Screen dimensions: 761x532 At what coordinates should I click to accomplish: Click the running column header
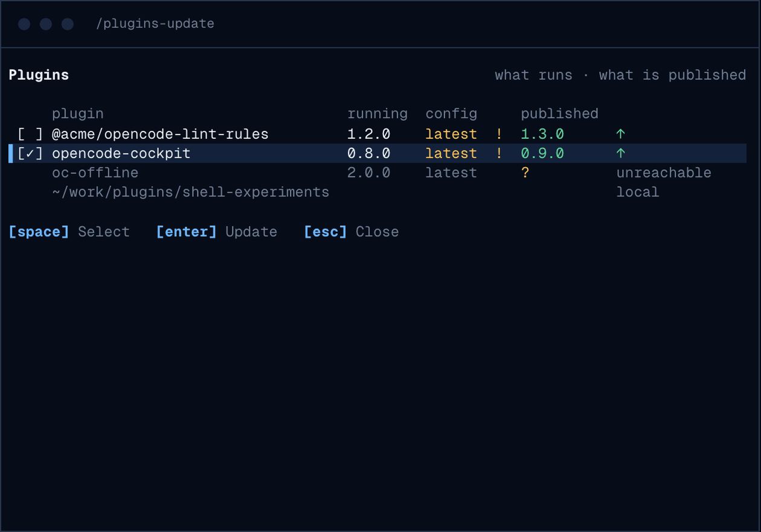pyautogui.click(x=377, y=114)
